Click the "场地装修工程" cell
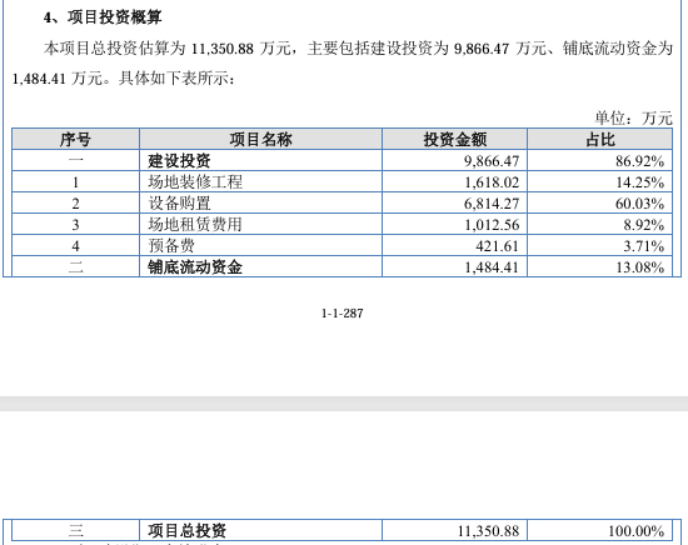 click(x=195, y=182)
